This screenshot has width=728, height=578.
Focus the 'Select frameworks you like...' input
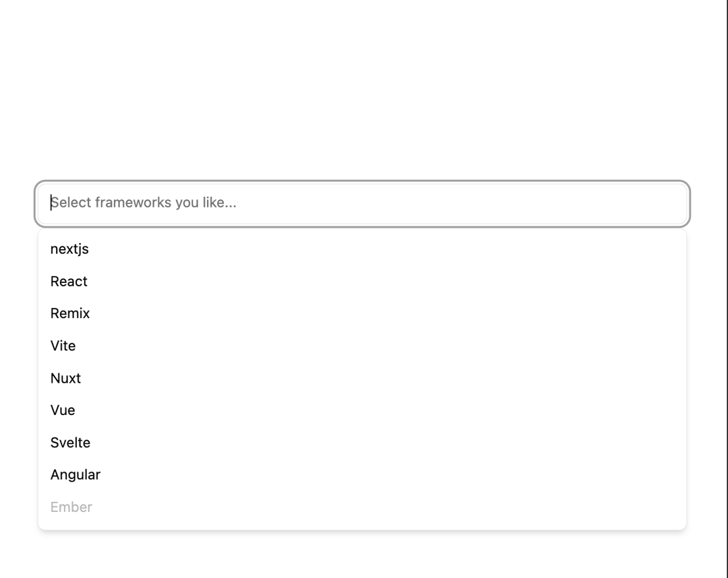(362, 203)
